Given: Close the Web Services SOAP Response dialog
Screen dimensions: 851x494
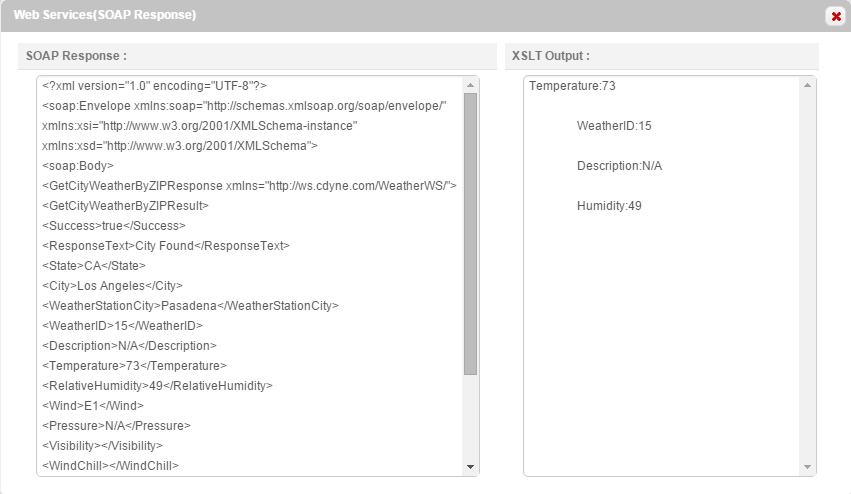Looking at the screenshot, I should pyautogui.click(x=835, y=16).
